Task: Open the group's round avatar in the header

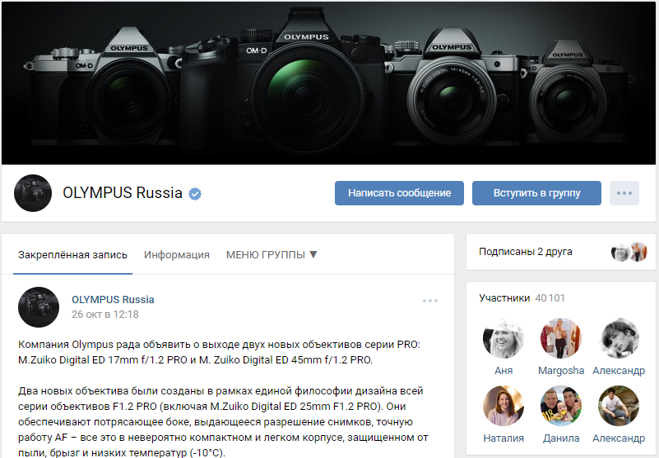Action: pyautogui.click(x=33, y=193)
